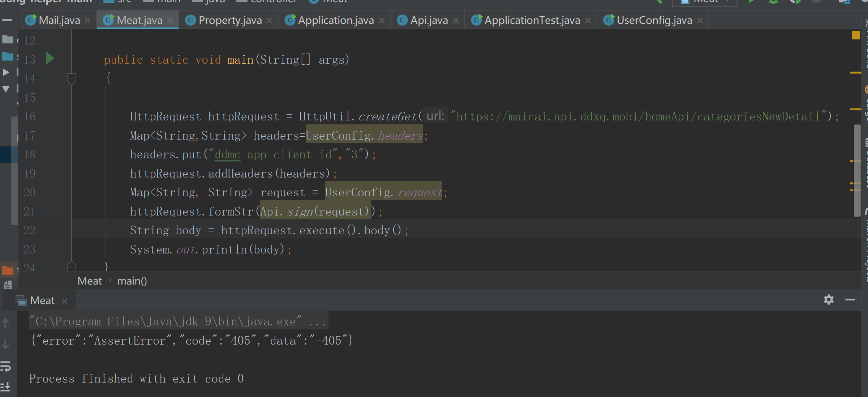
Task: Click the up-the-stack-trace arrow in console
Action: 6,323
